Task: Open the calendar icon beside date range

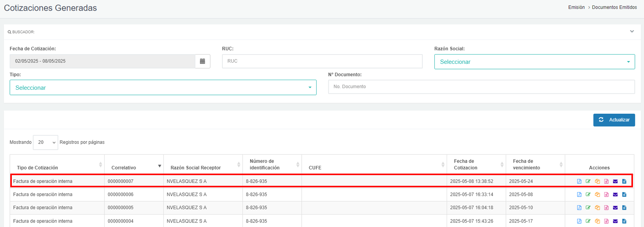Action: pos(202,61)
